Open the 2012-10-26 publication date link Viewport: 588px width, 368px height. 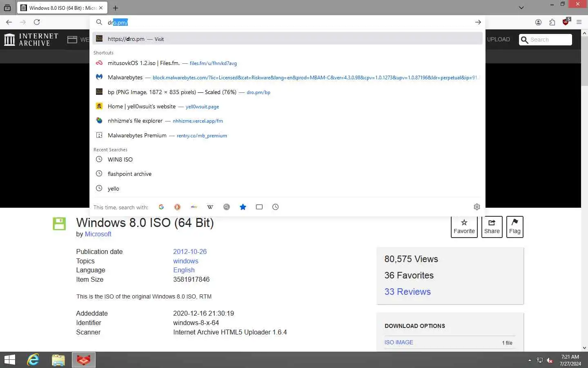190,251
